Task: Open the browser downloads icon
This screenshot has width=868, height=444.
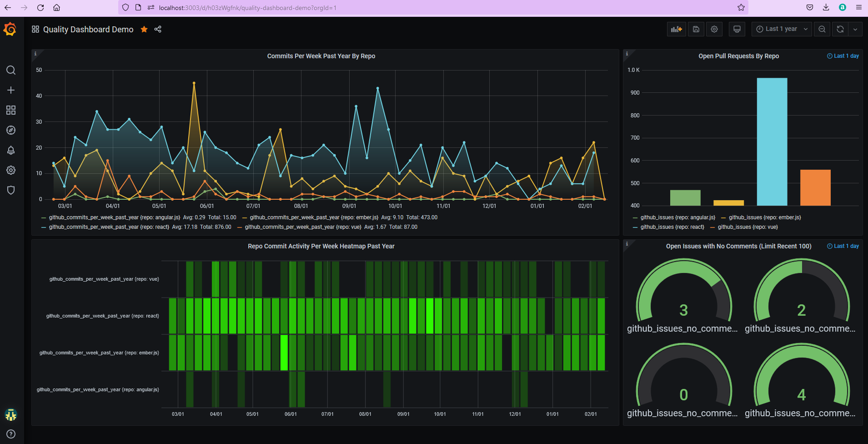Action: pyautogui.click(x=826, y=7)
